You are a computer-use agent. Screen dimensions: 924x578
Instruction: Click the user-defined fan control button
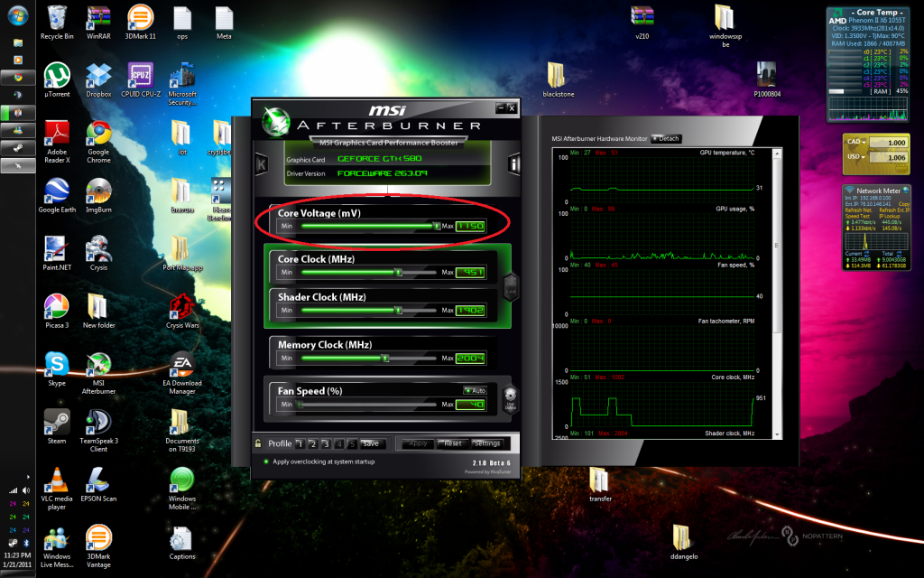(511, 399)
